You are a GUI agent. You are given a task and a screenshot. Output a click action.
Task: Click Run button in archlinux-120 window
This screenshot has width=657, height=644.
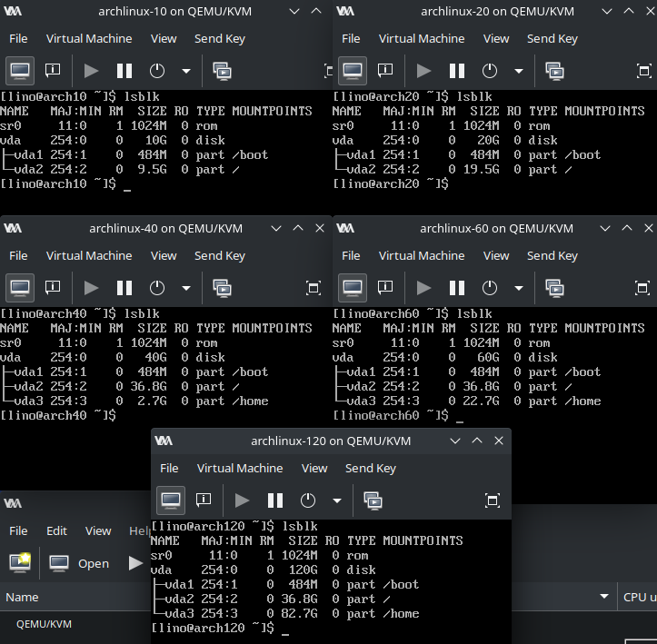(242, 500)
